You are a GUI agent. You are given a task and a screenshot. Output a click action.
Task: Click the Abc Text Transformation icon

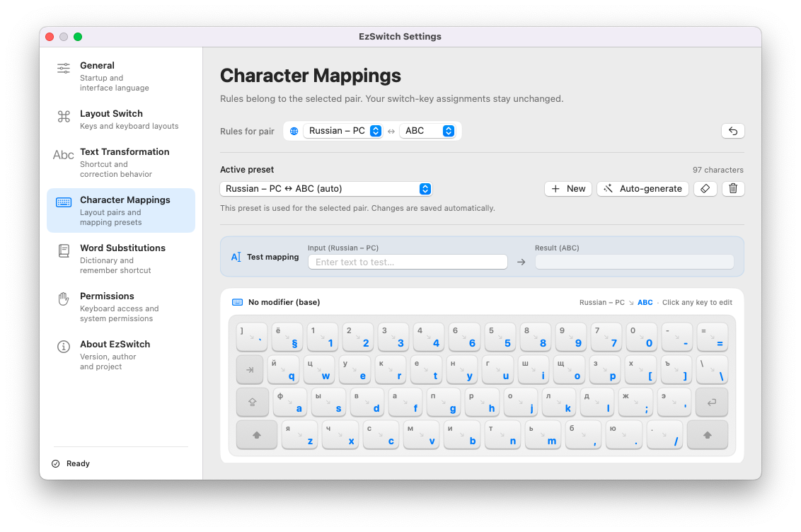click(x=64, y=155)
